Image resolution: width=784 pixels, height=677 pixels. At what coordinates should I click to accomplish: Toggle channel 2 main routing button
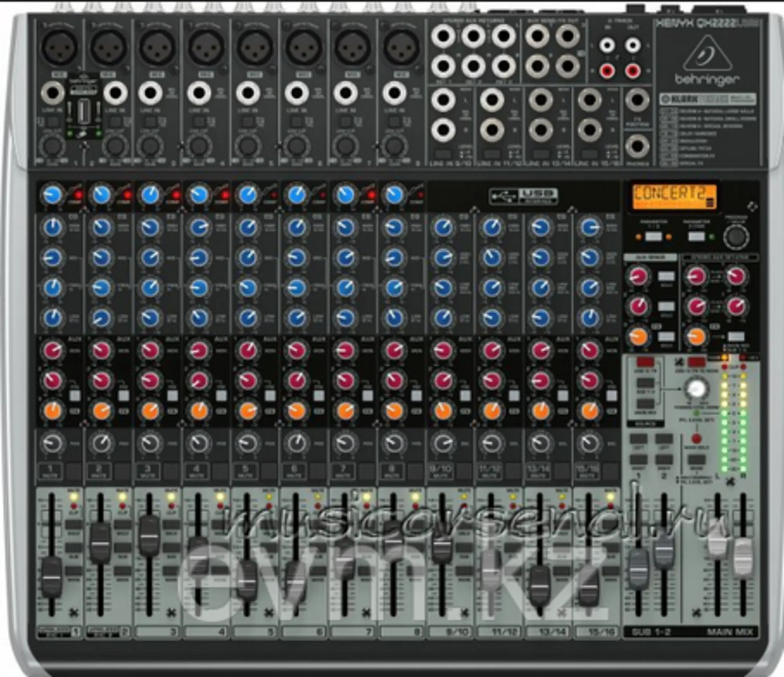(122, 570)
